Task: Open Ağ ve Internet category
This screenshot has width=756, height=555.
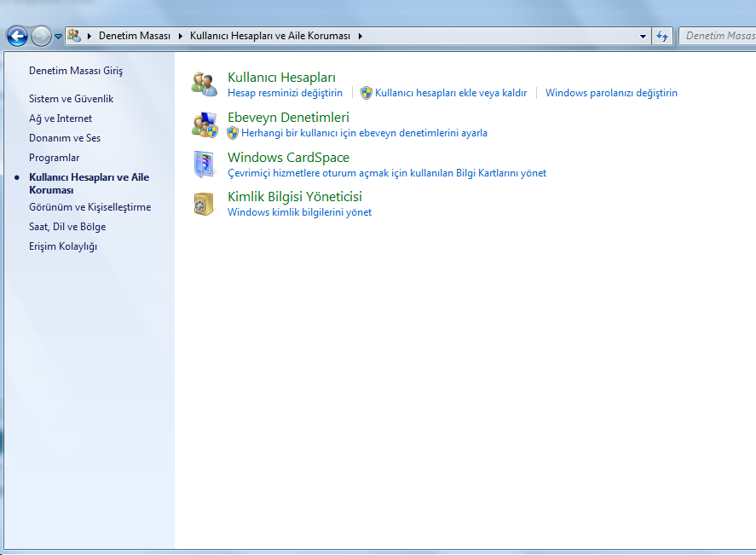Action: (61, 119)
